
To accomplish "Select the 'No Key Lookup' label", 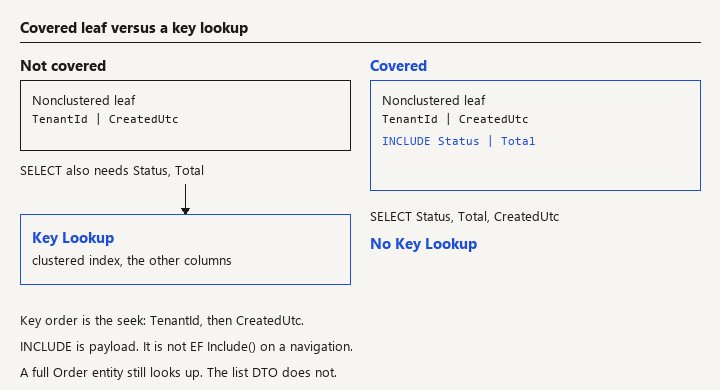I will coord(423,244).
